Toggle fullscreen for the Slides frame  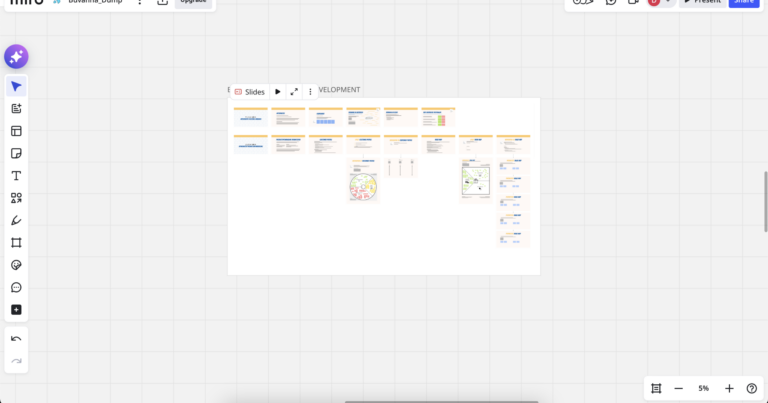coord(294,92)
